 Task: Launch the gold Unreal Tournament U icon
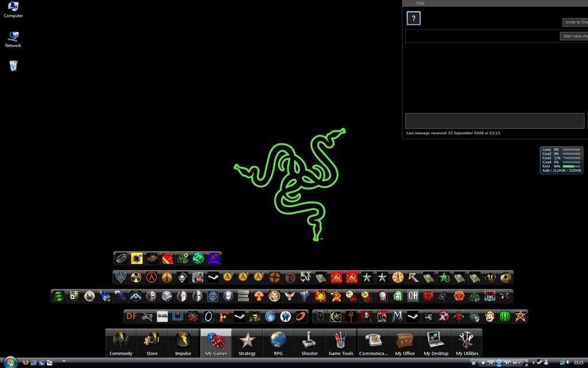pos(490,278)
